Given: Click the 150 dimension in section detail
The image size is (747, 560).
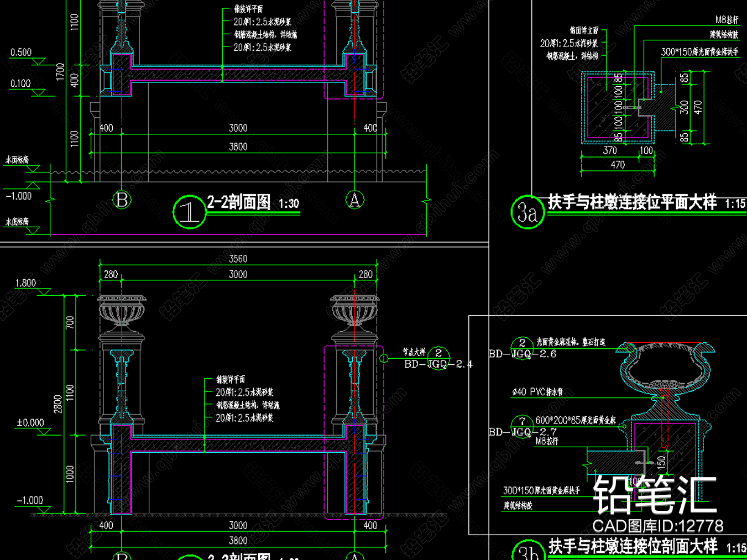Looking at the screenshot, I should tap(661, 462).
